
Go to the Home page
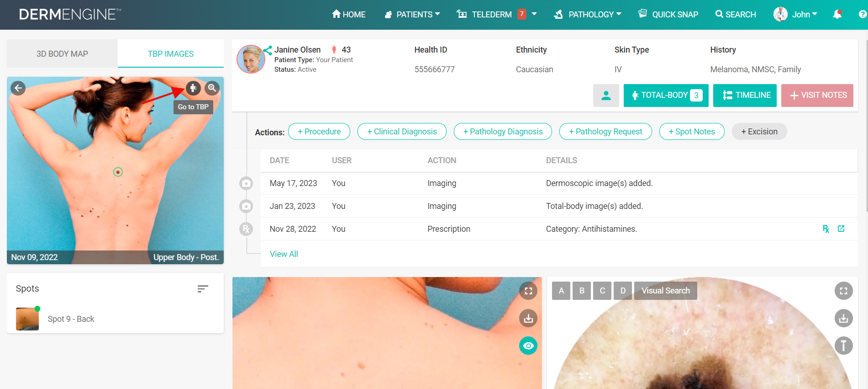click(x=348, y=15)
